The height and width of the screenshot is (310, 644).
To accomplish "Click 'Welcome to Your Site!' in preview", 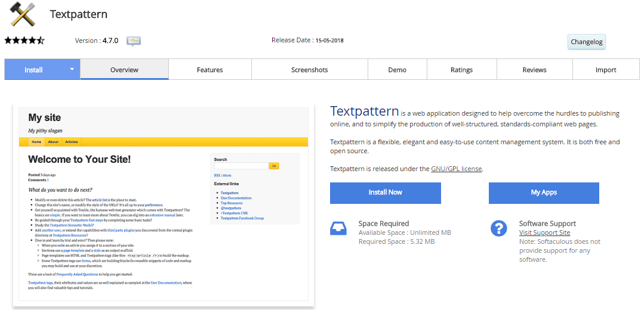I will pyautogui.click(x=79, y=160).
